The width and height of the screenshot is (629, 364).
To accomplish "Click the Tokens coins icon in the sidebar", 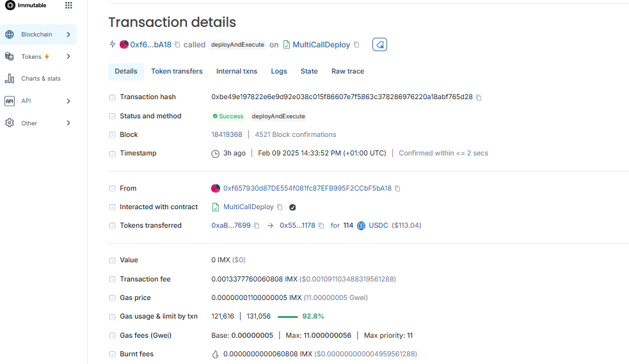I will (10, 56).
